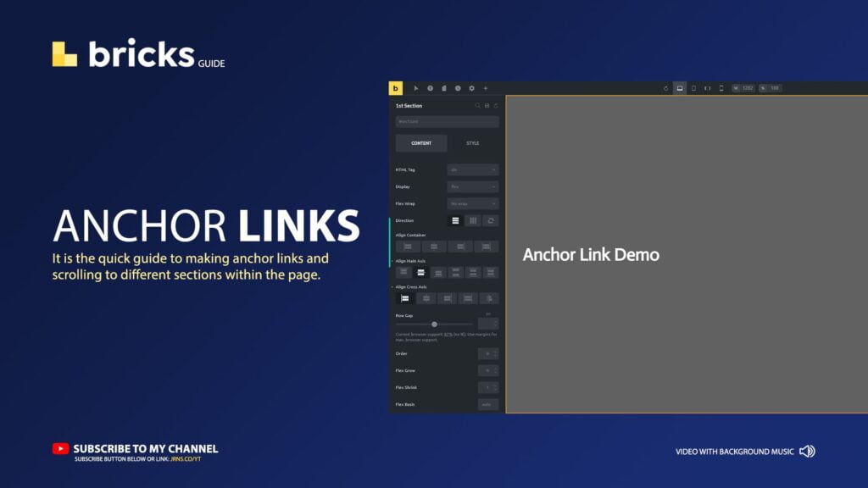The width and height of the screenshot is (868, 488).
Task: Click Video With Background Music text
Action: pos(735,452)
